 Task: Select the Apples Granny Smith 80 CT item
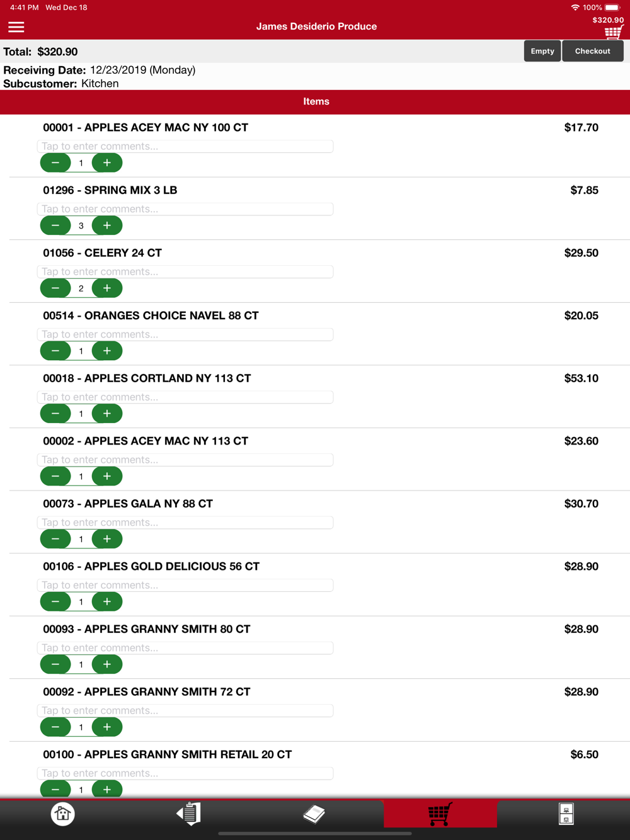coord(147,629)
